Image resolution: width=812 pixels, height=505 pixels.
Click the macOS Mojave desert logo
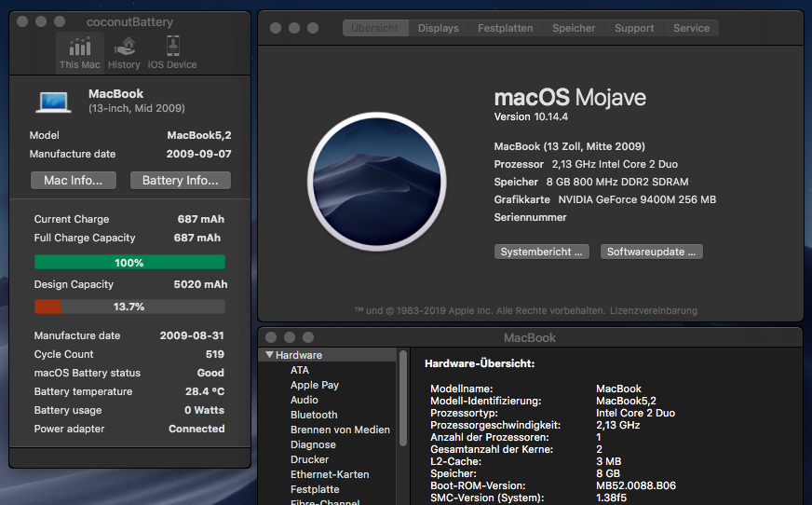376,182
